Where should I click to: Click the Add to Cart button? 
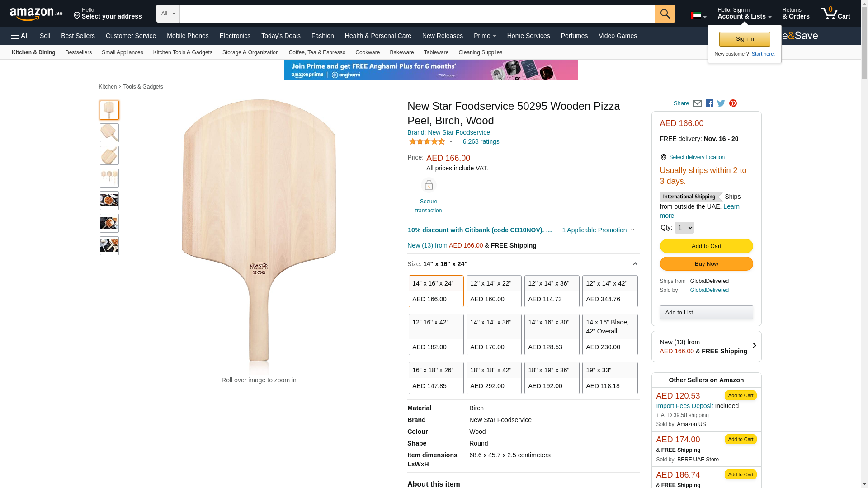(706, 246)
